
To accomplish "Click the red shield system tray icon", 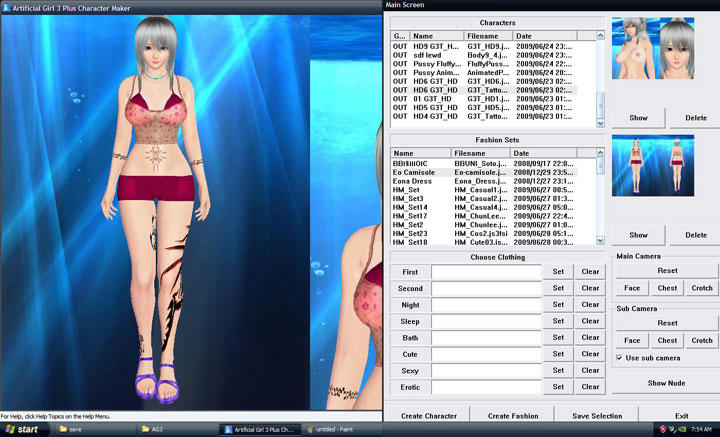I will pos(662,430).
